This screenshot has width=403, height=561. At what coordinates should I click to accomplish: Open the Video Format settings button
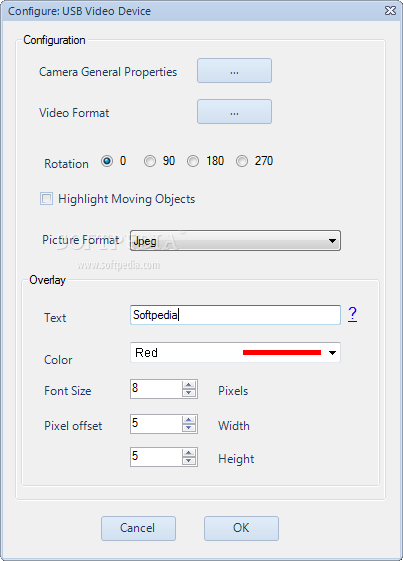coord(234,112)
